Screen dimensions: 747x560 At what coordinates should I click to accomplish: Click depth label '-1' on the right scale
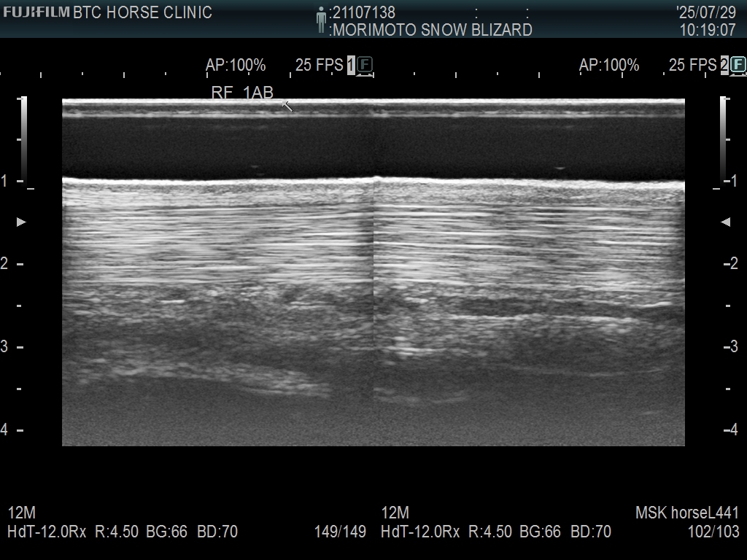[731, 181]
